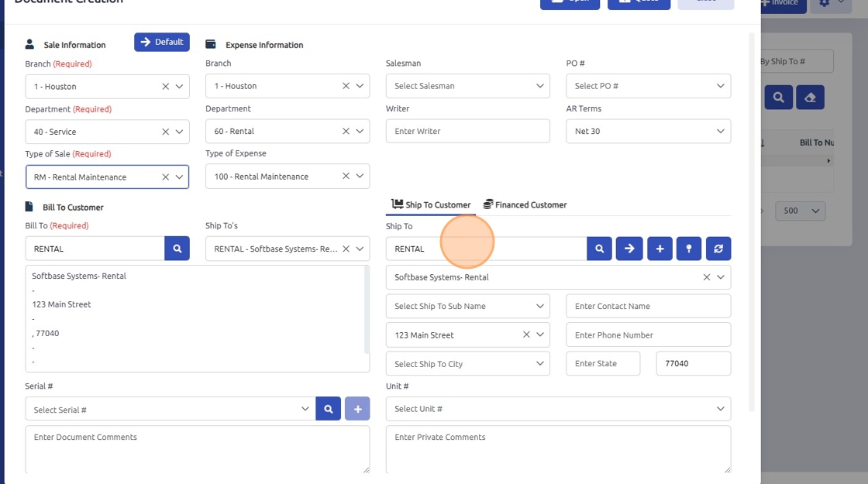
Task: Click the bill to address scrollbar
Action: pyautogui.click(x=367, y=310)
